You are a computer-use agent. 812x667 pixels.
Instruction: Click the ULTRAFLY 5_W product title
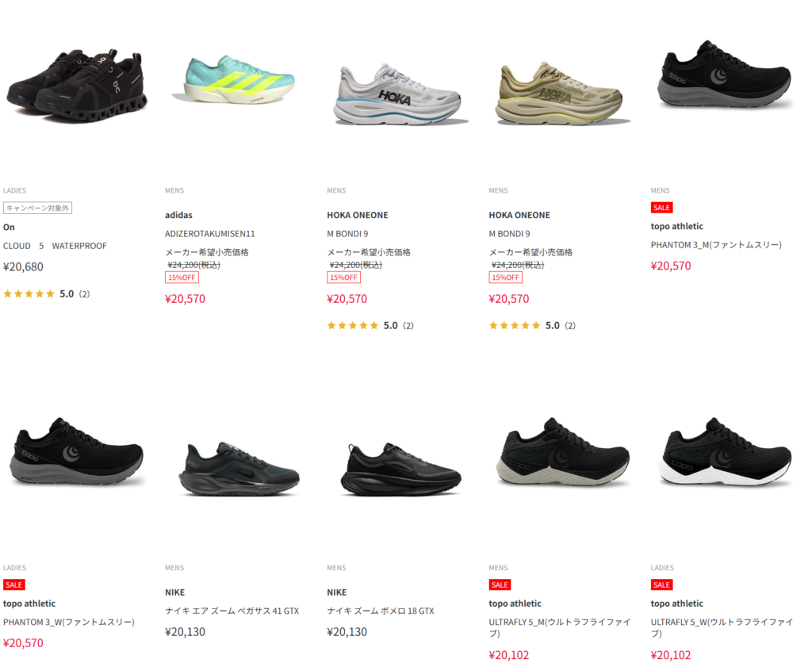pyautogui.click(x=722, y=627)
